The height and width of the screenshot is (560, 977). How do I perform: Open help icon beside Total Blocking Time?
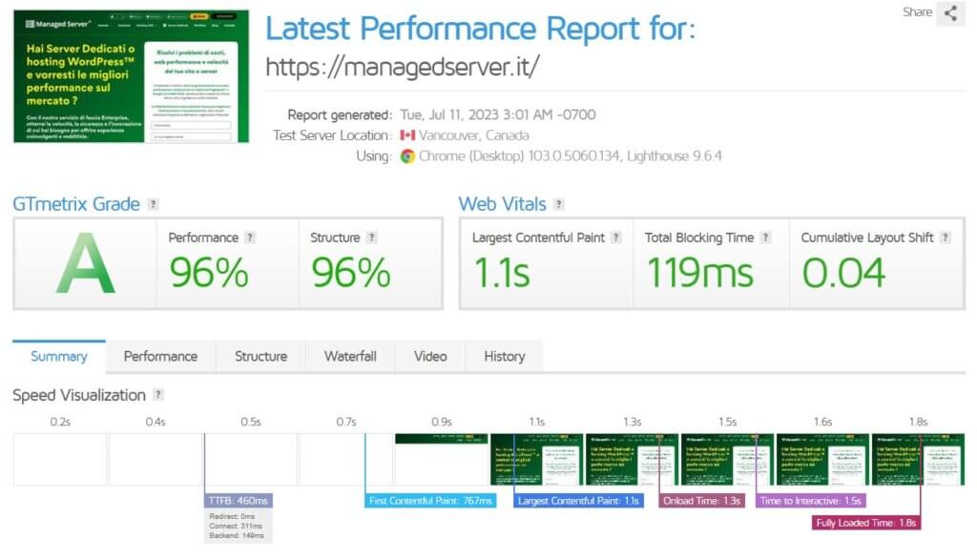coord(766,238)
